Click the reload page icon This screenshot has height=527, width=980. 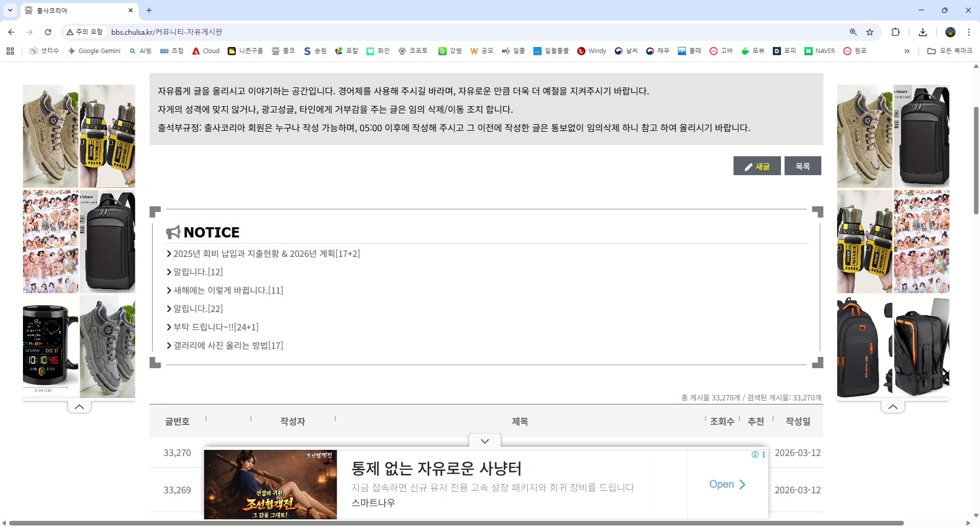[48, 32]
